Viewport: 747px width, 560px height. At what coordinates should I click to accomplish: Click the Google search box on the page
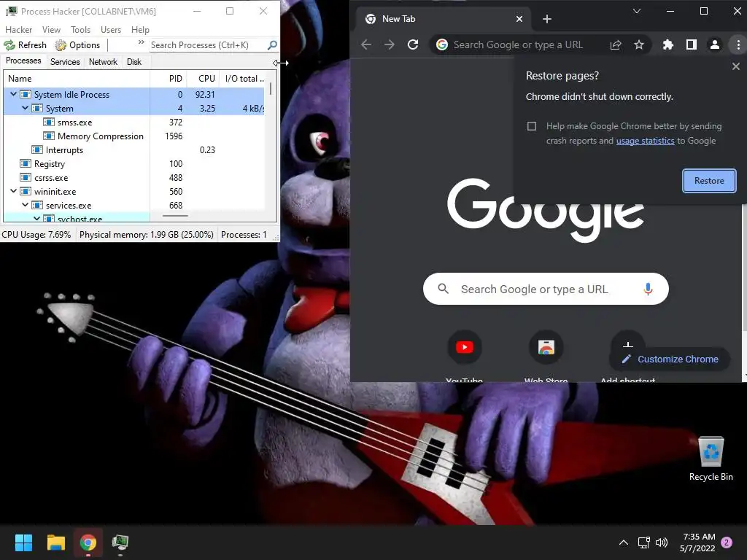546,289
